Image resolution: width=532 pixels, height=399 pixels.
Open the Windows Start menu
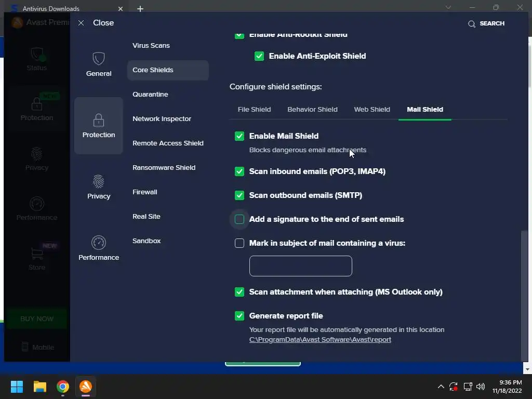coord(17,387)
